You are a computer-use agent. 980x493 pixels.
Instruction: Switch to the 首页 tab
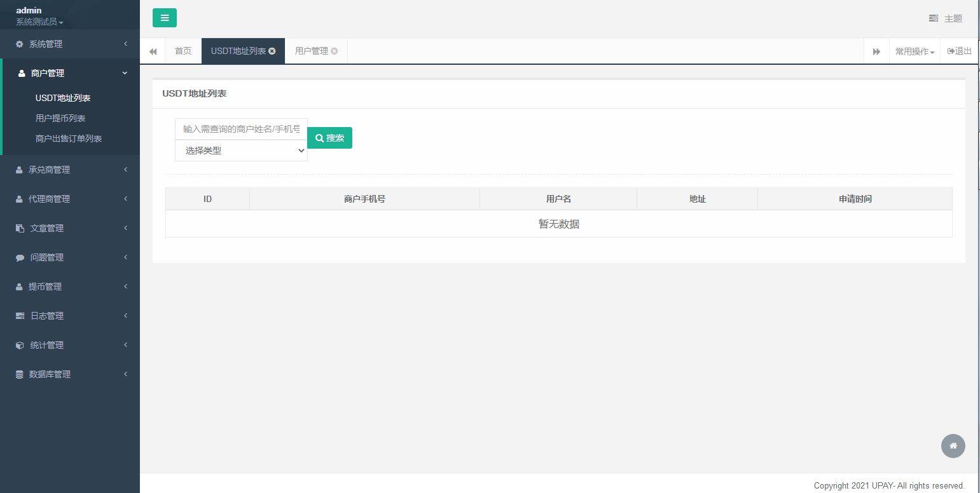[x=183, y=51]
